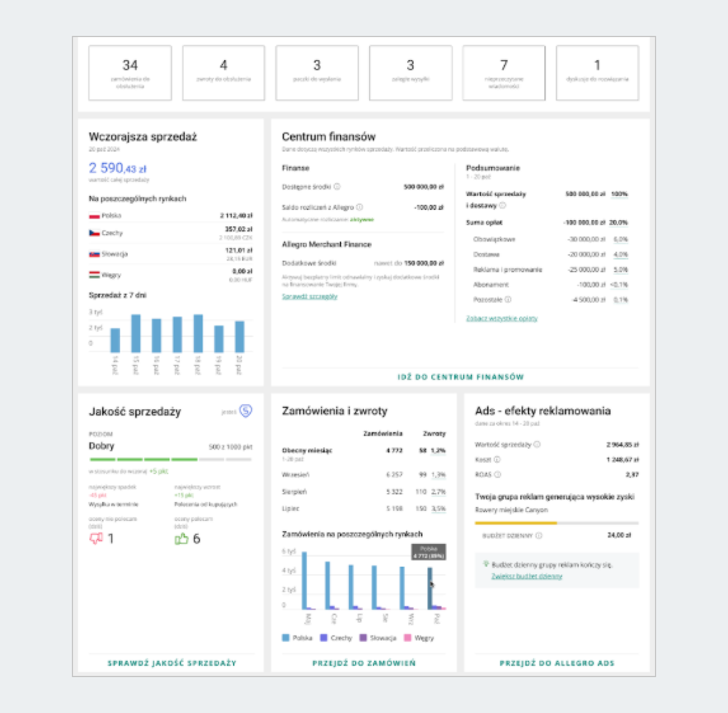728x713 pixels.
Task: Click Zwiększ budżet dzienny link
Action: [527, 577]
